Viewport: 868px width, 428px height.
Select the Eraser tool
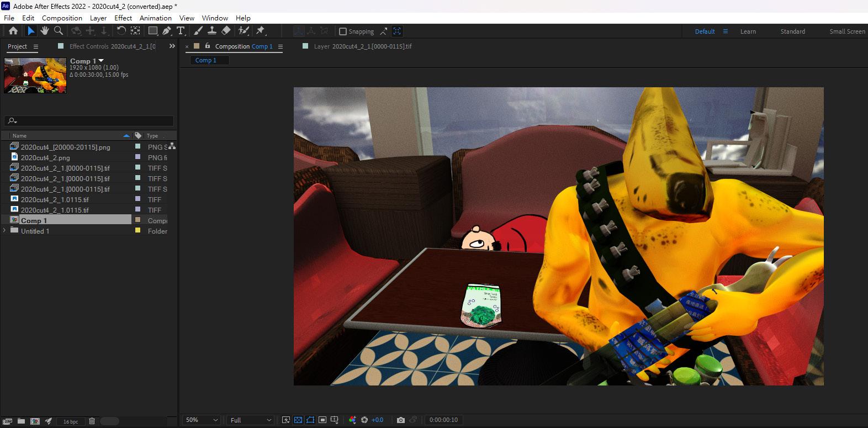tap(226, 31)
